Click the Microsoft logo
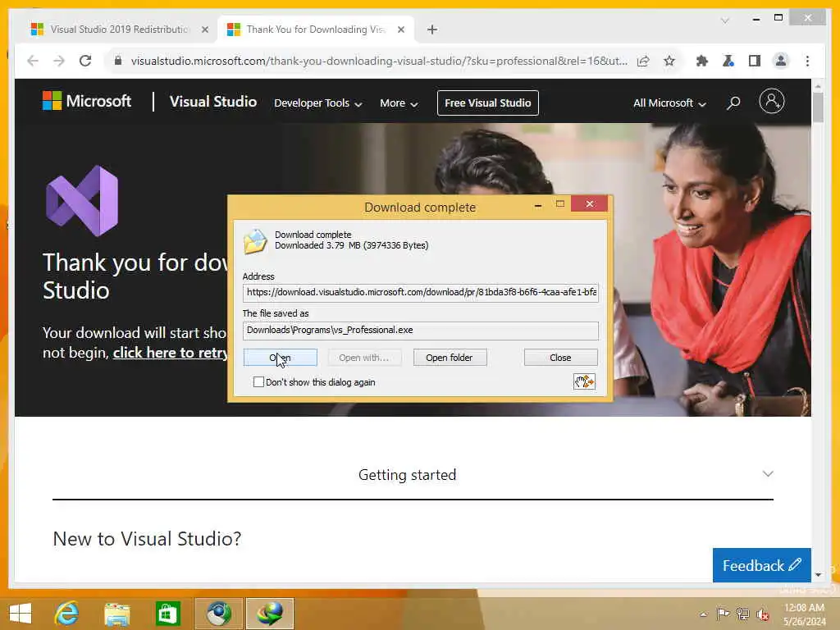Screen dimensions: 840x630 tap(87, 101)
